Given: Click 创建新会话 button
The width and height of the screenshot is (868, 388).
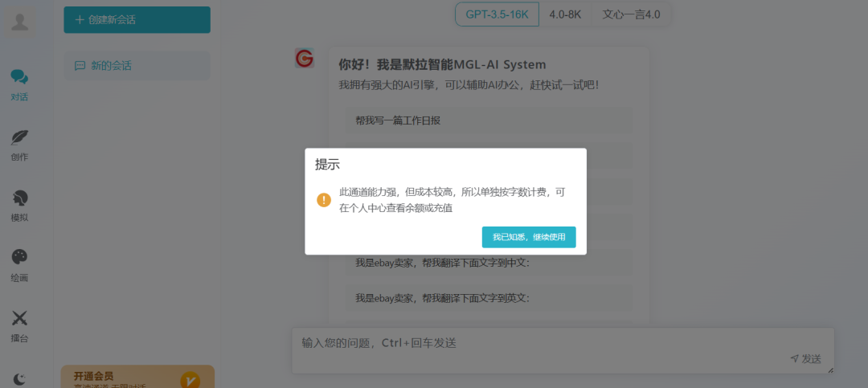Looking at the screenshot, I should [137, 20].
